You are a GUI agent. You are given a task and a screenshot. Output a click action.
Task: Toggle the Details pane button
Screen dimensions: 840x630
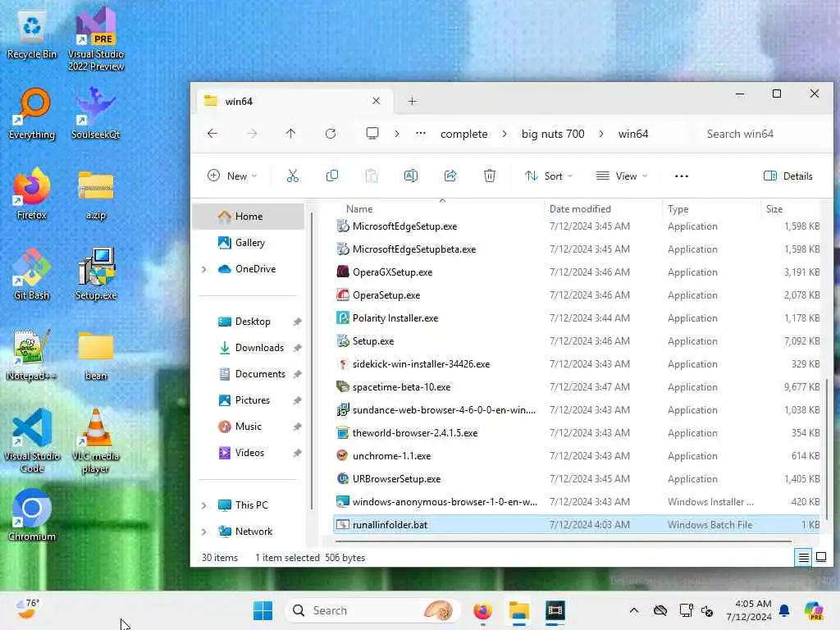click(788, 176)
